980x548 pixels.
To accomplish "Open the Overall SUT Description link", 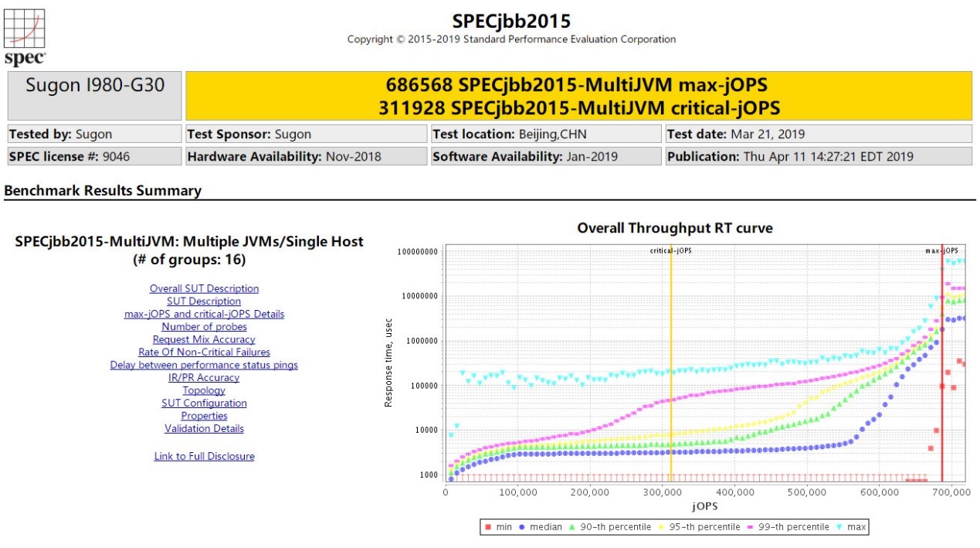I will coord(204,288).
